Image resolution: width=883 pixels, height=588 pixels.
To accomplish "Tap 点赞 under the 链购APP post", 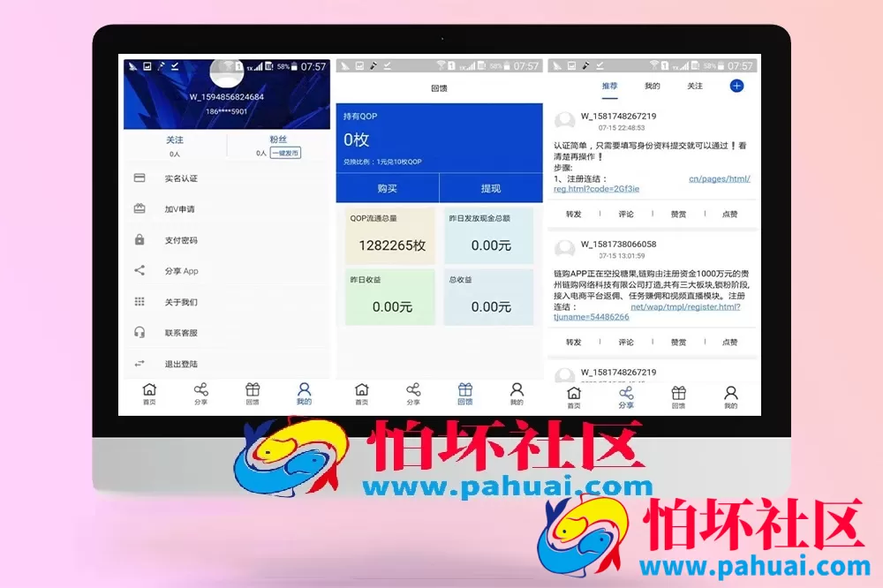I will click(x=730, y=342).
